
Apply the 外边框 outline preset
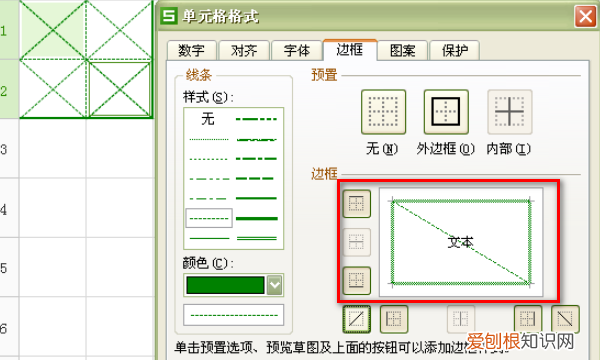(446, 112)
